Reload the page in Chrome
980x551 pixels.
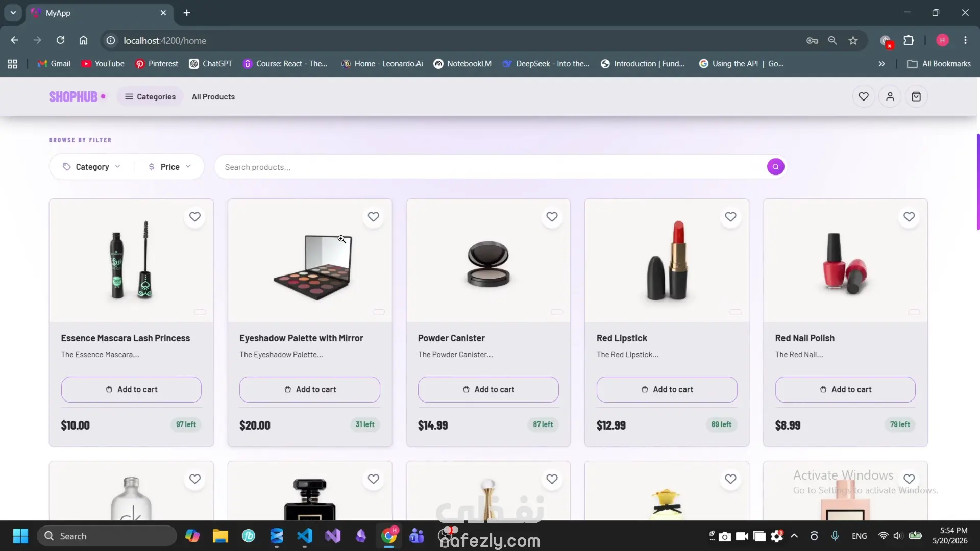(60, 40)
